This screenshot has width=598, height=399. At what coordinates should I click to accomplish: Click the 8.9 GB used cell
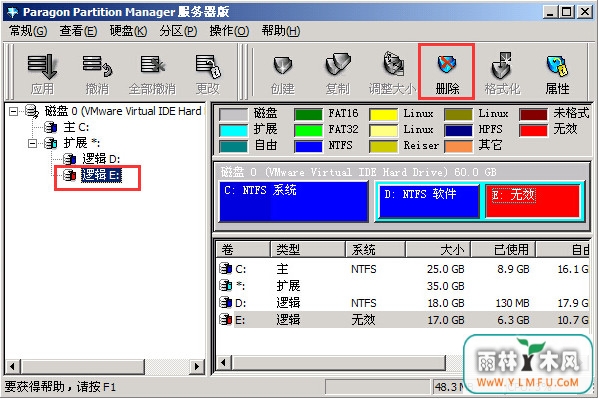[513, 269]
